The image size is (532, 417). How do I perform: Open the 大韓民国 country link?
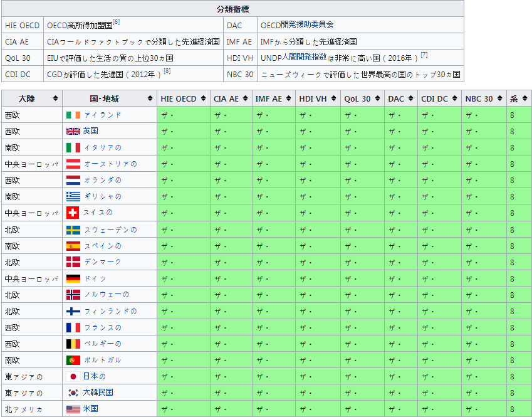tap(98, 393)
